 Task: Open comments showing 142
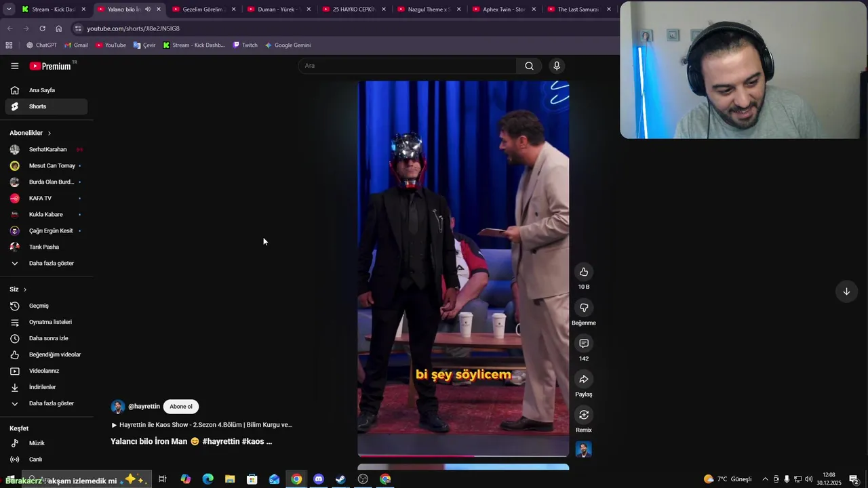pos(584,344)
